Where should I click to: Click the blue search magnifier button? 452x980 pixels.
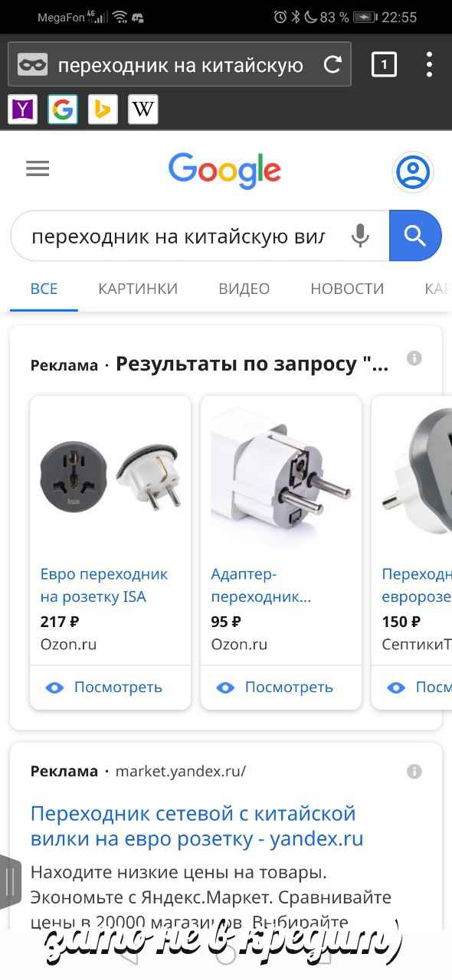click(x=415, y=236)
